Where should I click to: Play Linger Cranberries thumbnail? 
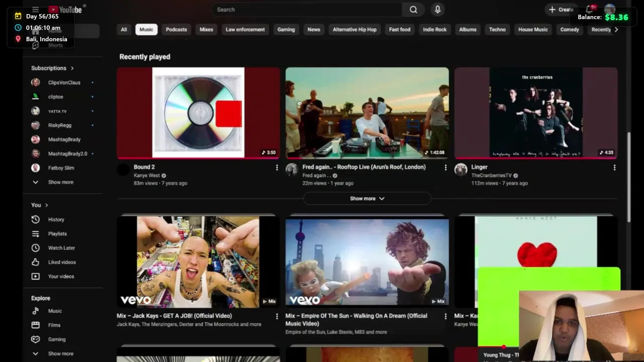536,113
